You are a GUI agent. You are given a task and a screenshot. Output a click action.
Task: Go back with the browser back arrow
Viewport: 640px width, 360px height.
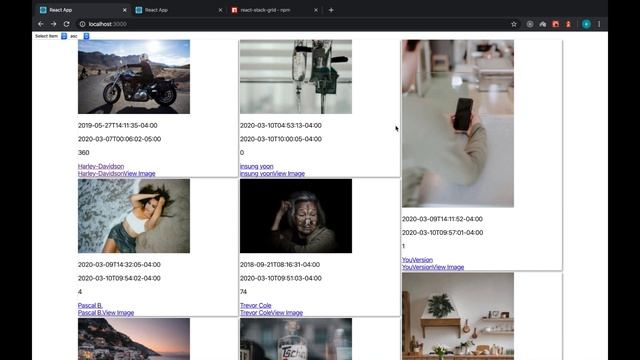[x=40, y=24]
